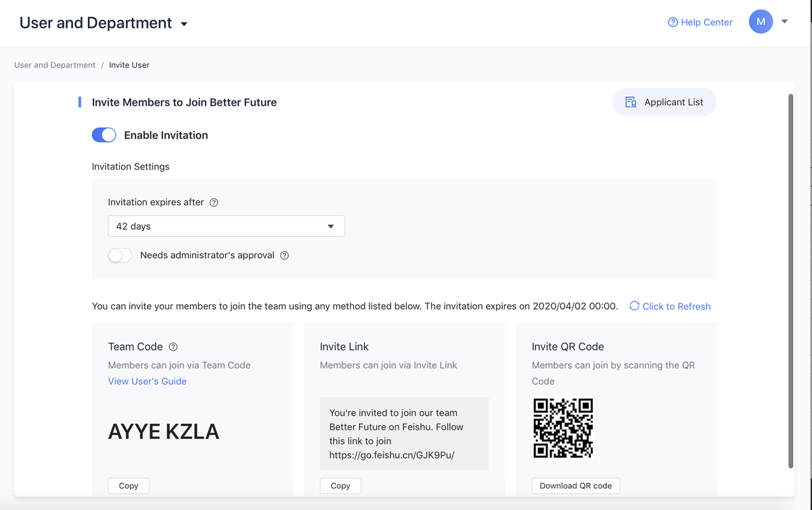Viewport: 812px width, 510px height.
Task: Download the invite QR code
Action: (x=576, y=486)
